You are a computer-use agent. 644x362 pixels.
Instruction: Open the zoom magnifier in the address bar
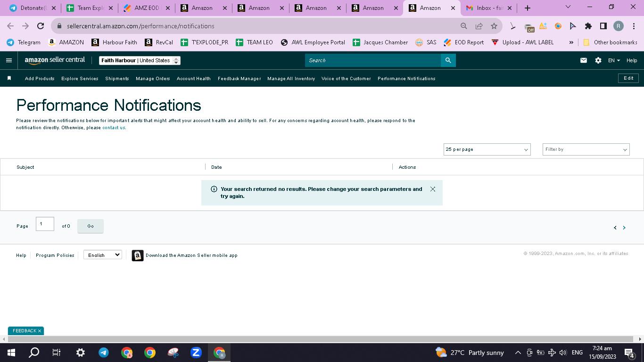click(464, 26)
